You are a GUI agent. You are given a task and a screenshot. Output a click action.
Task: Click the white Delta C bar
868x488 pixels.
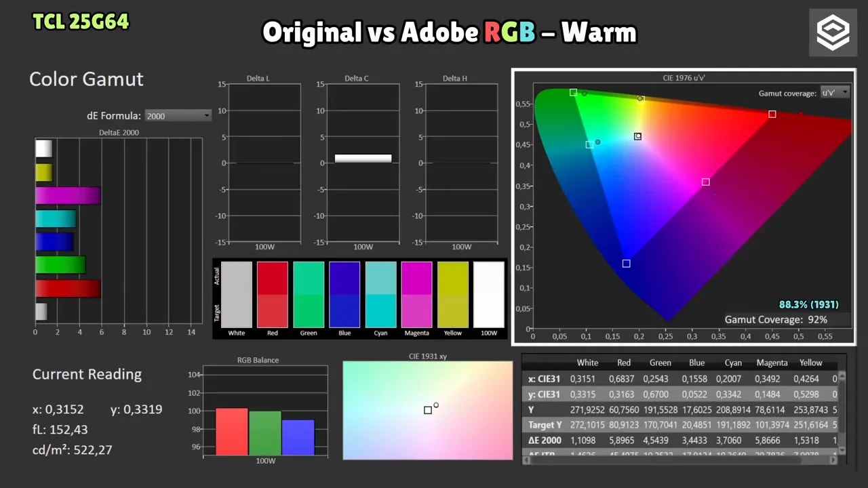[x=363, y=159]
